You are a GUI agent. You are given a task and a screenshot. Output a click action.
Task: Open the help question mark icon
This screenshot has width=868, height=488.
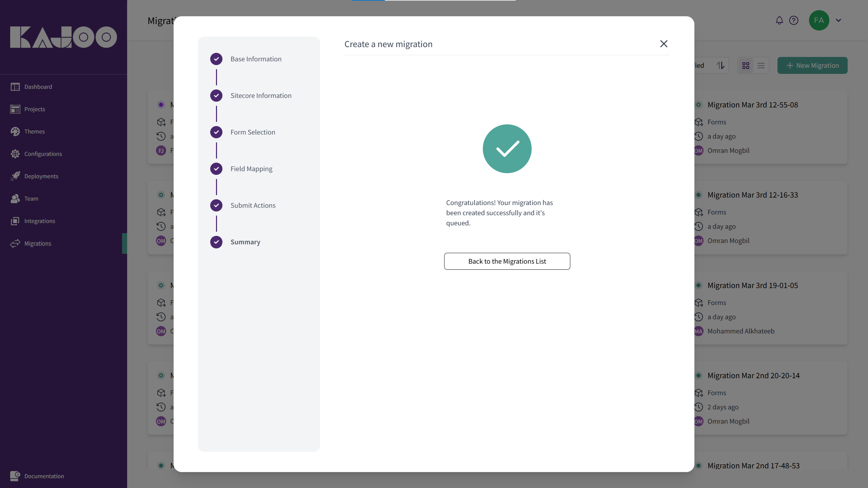coord(794,20)
